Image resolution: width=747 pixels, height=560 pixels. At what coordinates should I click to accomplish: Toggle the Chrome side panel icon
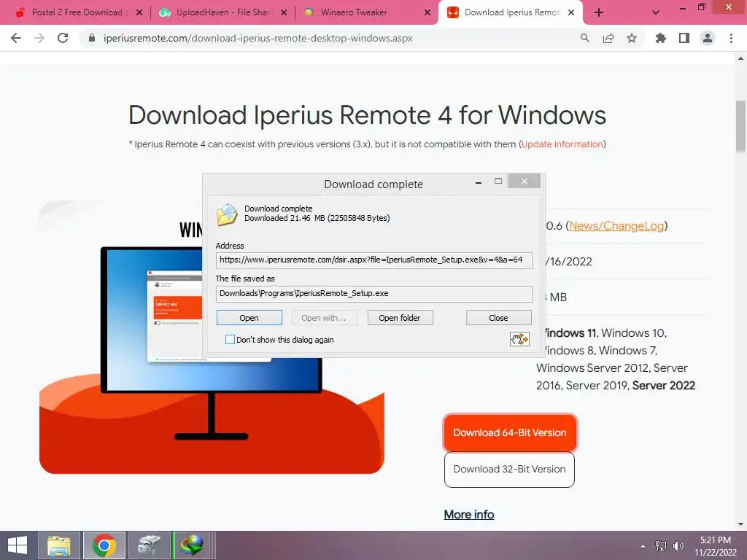click(x=684, y=38)
